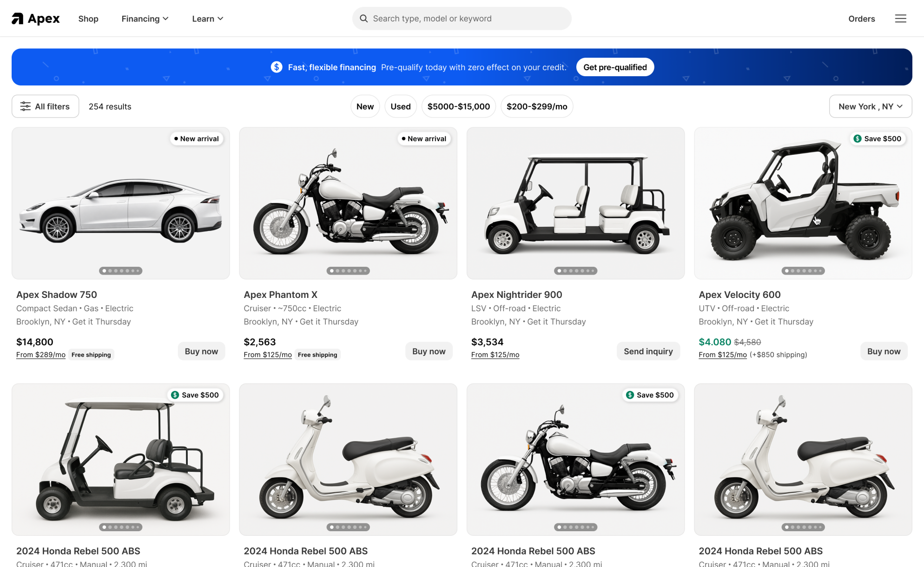Click the search magnifier icon
The image size is (924, 567).
coord(364,18)
